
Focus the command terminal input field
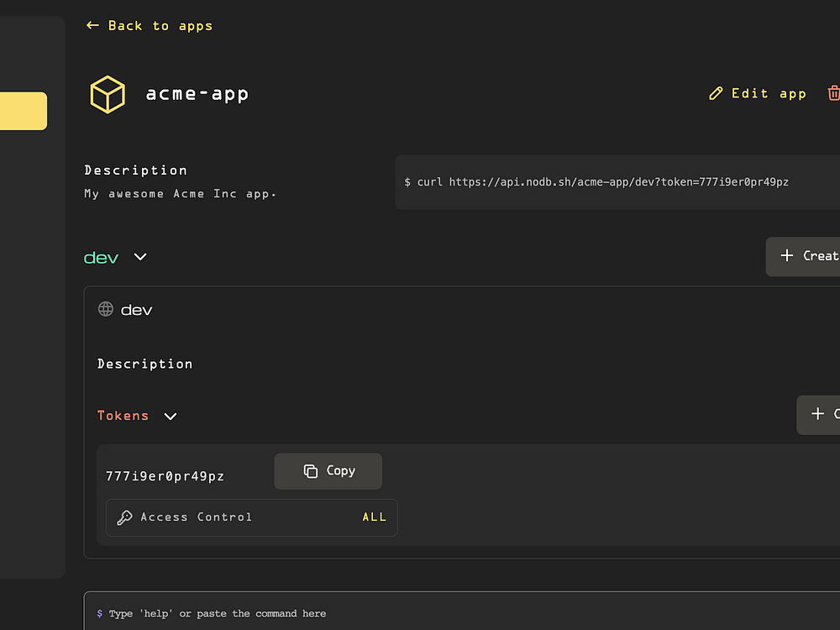462,613
